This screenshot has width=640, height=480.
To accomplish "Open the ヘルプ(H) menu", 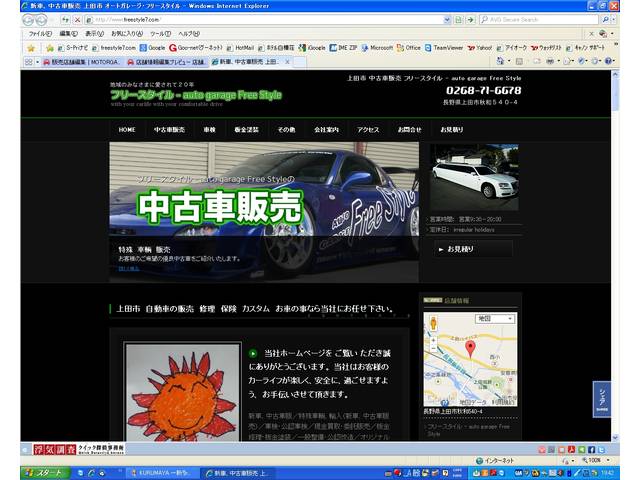I will click(189, 34).
